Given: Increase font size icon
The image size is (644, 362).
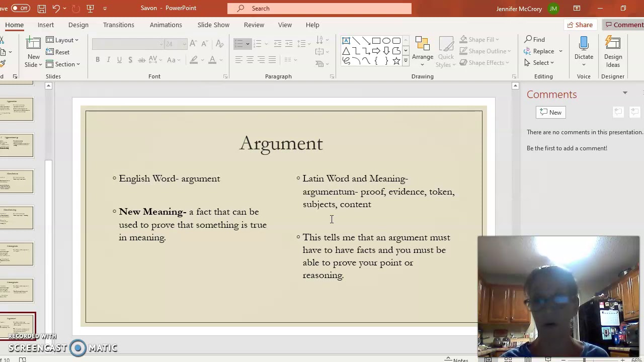Looking at the screenshot, I should [193, 44].
